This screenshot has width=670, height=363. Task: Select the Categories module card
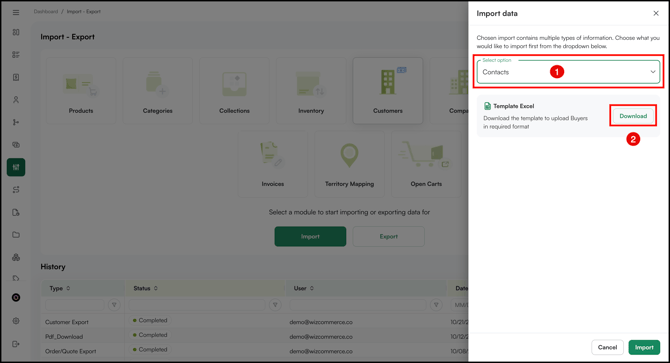coord(158,91)
